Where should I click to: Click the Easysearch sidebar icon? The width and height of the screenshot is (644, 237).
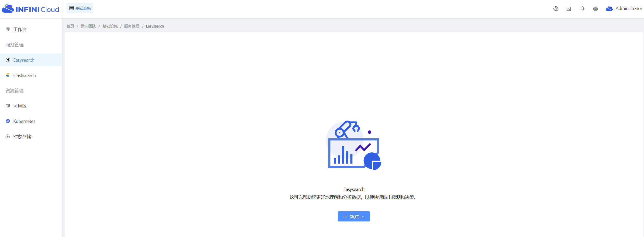8,60
